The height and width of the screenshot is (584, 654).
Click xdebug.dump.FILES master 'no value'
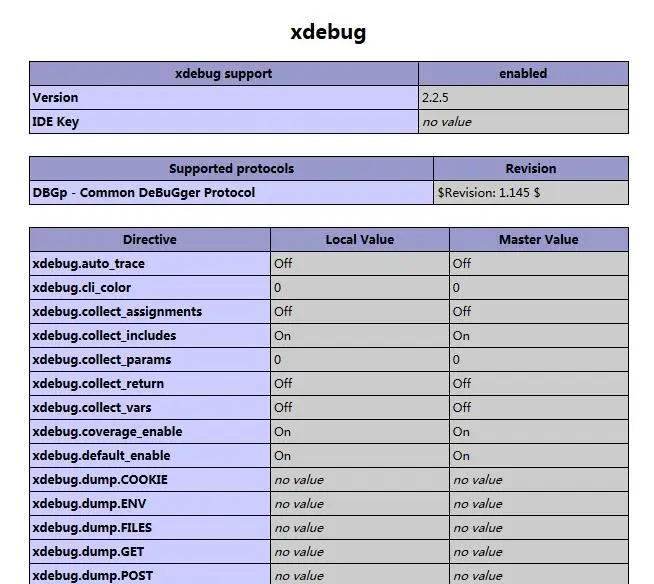(539, 528)
